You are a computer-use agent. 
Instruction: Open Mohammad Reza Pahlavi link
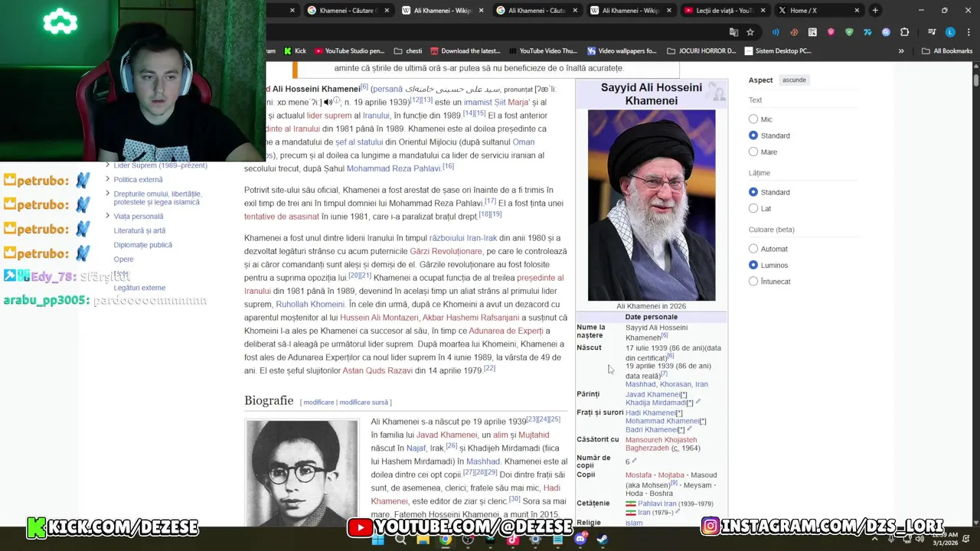click(394, 168)
